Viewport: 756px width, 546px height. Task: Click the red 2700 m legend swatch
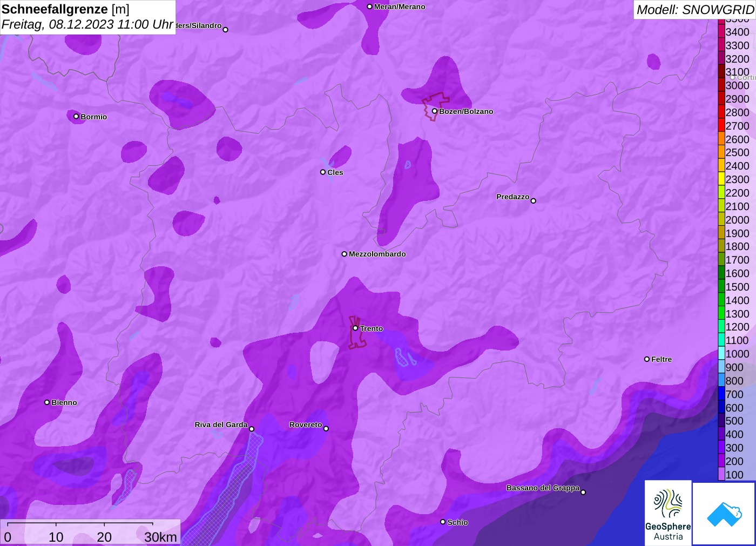(721, 126)
